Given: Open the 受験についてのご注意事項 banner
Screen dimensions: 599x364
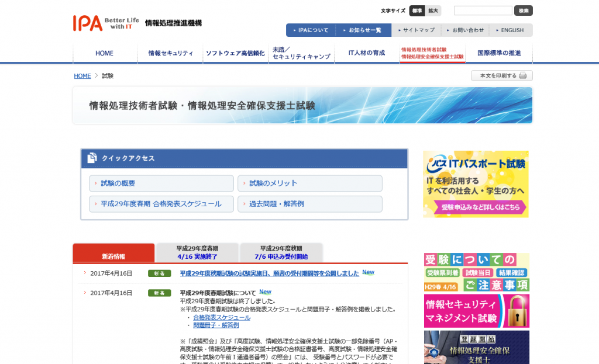Looking at the screenshot, I should coord(476,272).
